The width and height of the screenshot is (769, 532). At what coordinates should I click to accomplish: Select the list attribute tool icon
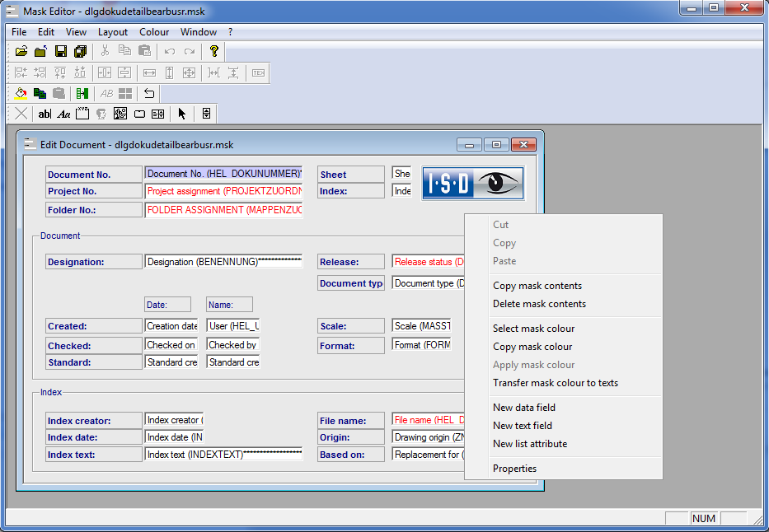(158, 114)
